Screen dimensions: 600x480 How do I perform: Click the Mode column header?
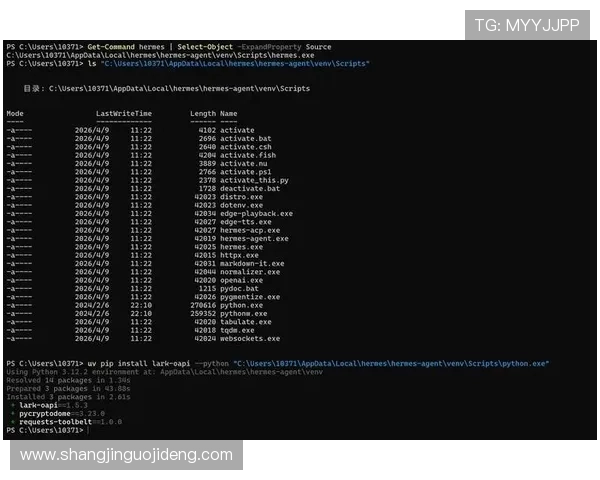tap(15, 113)
